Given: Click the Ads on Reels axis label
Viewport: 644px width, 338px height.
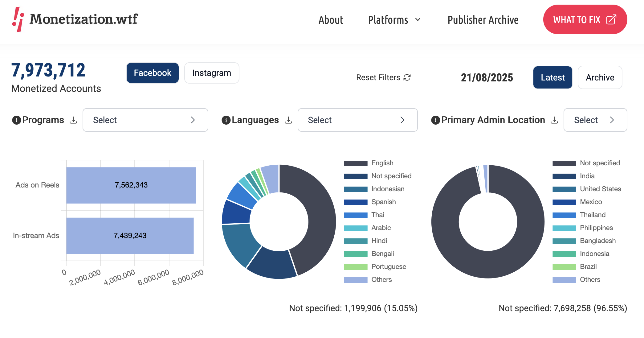Looking at the screenshot, I should pos(37,185).
